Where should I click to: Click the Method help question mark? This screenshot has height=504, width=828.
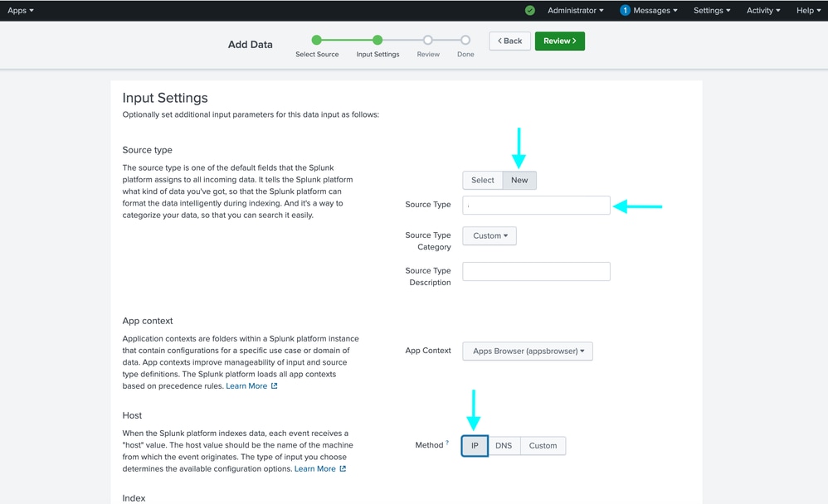click(447, 443)
